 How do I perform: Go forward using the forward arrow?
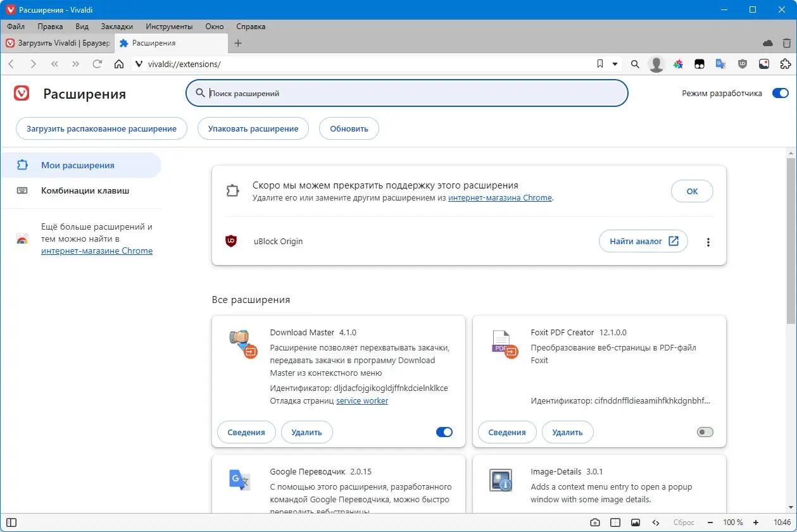[x=33, y=64]
